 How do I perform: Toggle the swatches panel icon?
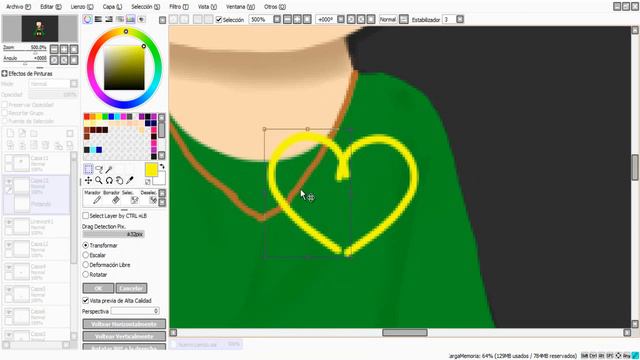click(x=130, y=19)
